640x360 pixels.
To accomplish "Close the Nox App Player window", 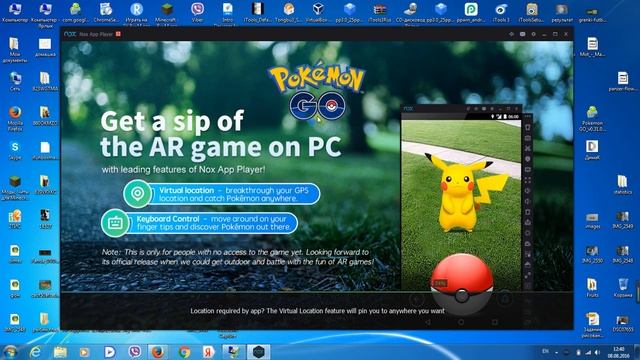I will 566,34.
